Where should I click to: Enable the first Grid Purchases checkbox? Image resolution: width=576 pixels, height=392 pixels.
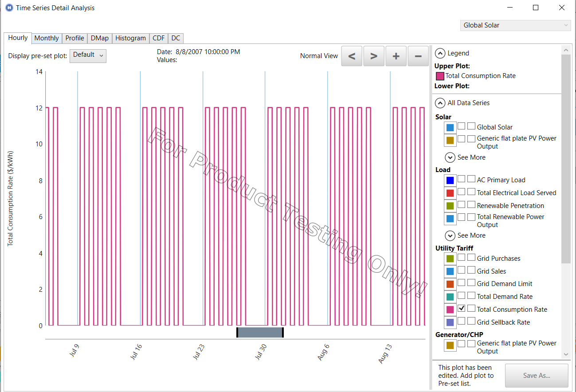click(462, 258)
